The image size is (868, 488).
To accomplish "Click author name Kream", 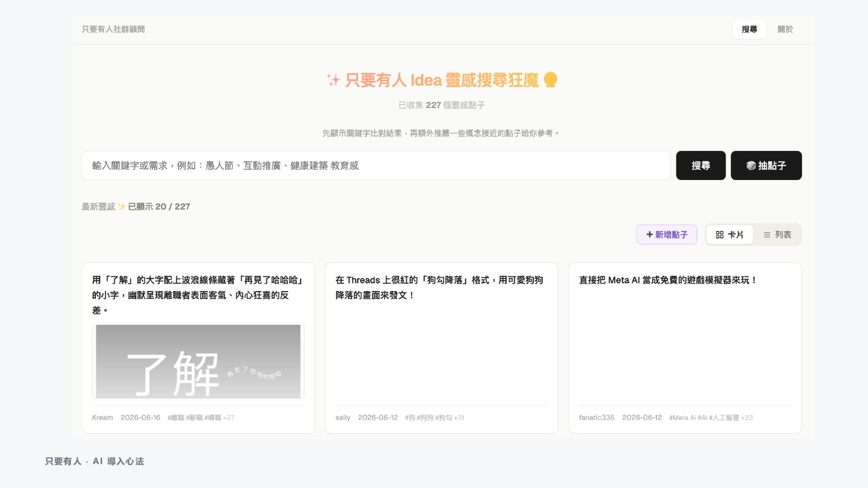I will [103, 418].
